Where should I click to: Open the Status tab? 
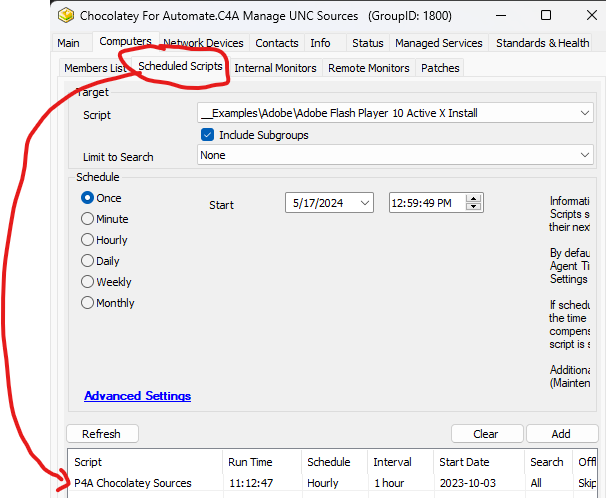[368, 43]
